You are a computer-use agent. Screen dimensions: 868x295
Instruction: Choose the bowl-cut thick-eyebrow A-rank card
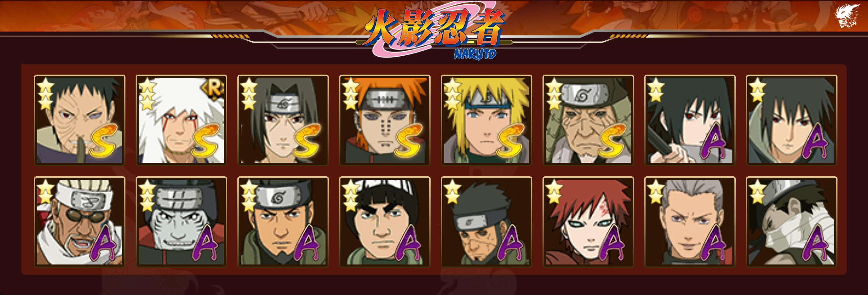pyautogui.click(x=385, y=222)
